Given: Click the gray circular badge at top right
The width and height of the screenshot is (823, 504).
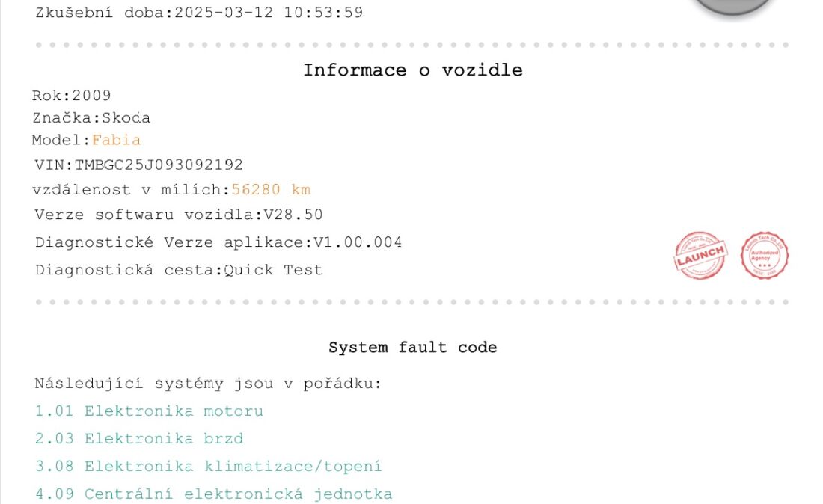Looking at the screenshot, I should pos(733,7).
